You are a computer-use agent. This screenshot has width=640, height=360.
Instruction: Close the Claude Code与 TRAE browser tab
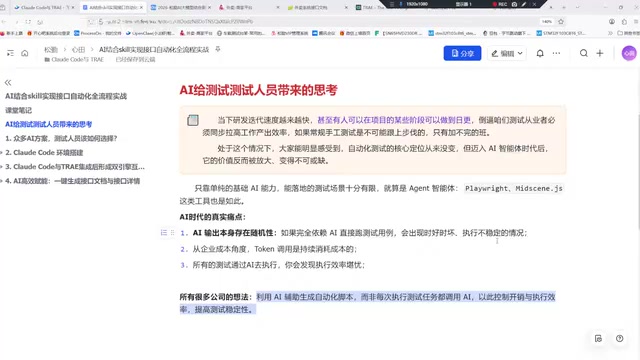pyautogui.click(x=73, y=7)
